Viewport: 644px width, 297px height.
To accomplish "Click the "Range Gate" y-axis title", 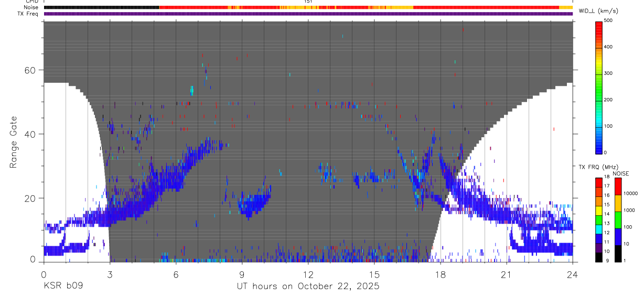I will [x=14, y=142].
